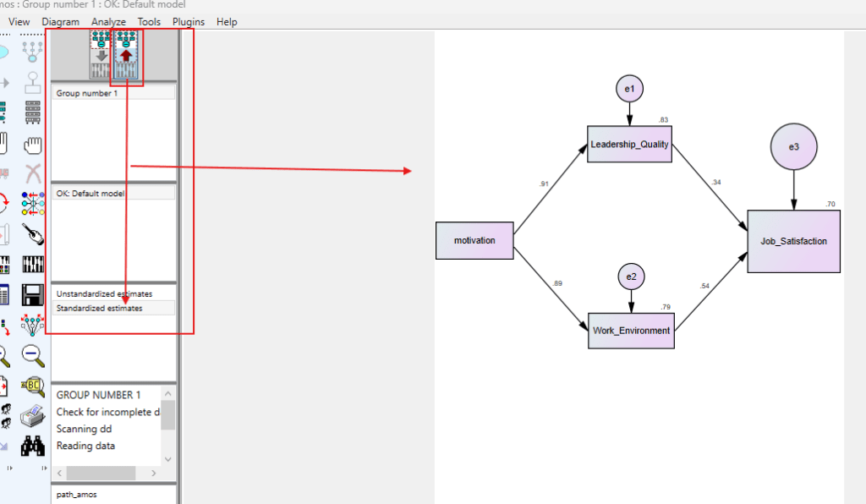Open the Plugins menu
The width and height of the screenshot is (866, 504).
click(188, 21)
